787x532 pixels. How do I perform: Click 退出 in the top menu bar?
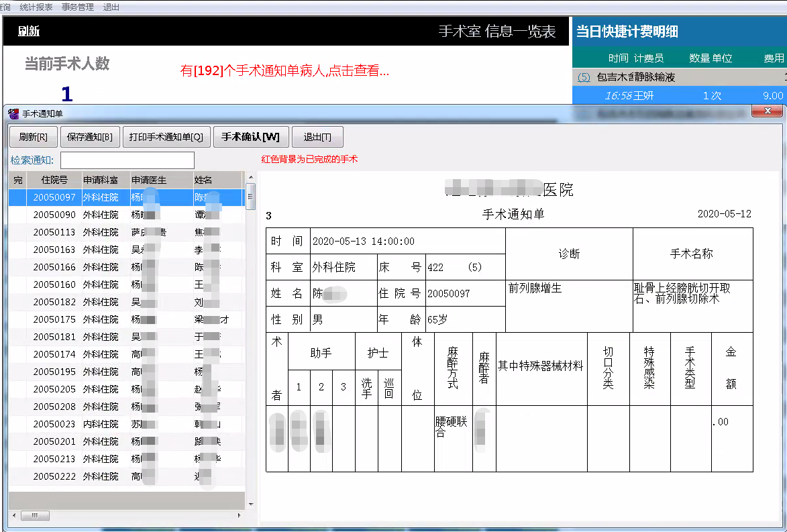tap(111, 7)
